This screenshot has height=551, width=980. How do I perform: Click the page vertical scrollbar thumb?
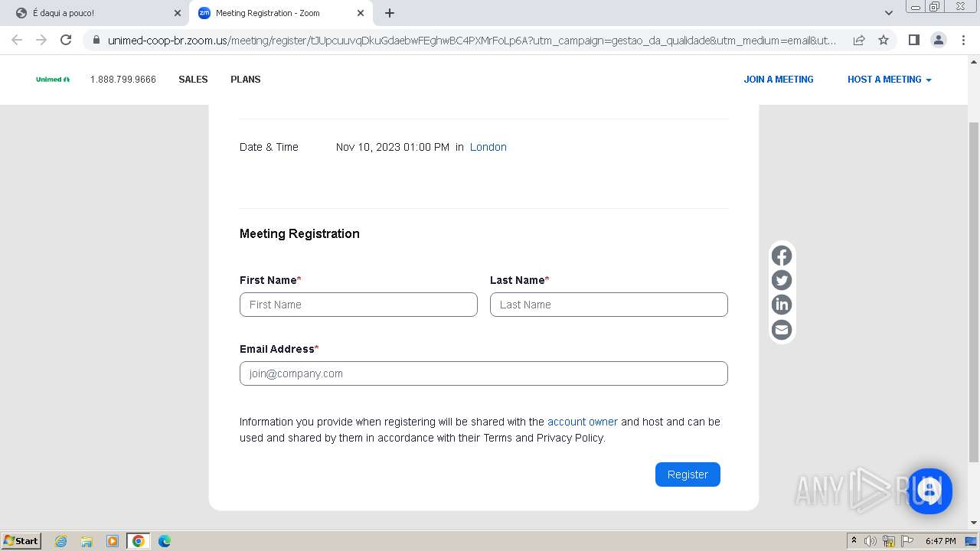[x=974, y=292]
